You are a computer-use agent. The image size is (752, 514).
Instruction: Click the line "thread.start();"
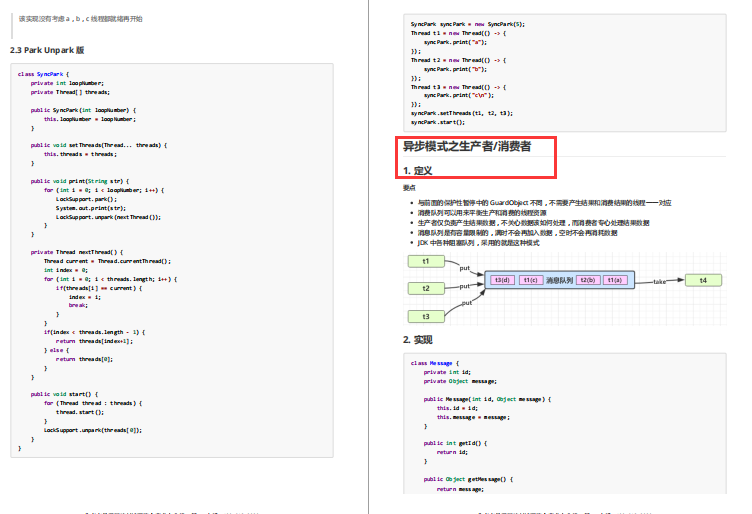80,412
